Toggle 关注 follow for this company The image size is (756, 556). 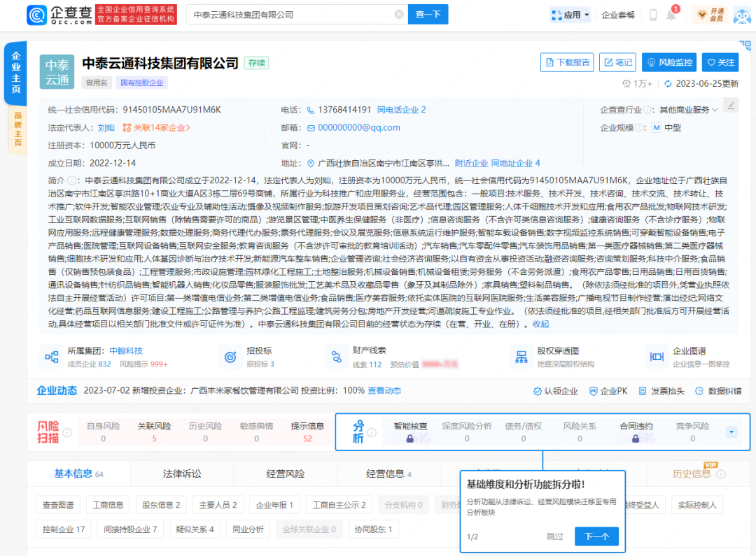click(719, 62)
